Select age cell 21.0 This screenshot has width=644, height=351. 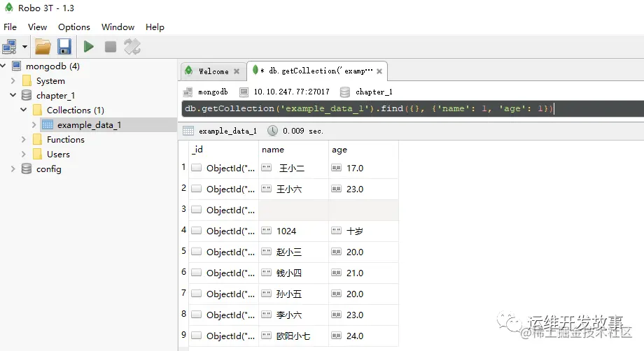click(x=363, y=273)
